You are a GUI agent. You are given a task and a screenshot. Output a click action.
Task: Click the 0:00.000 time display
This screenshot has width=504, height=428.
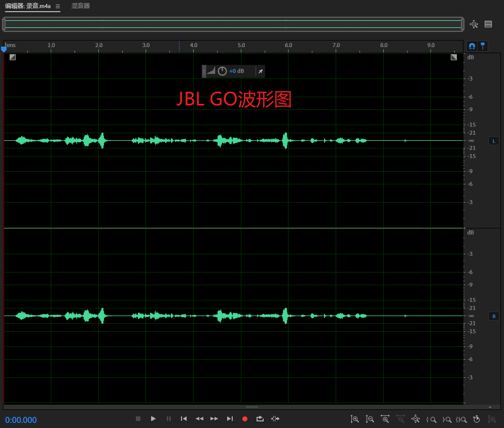21,420
